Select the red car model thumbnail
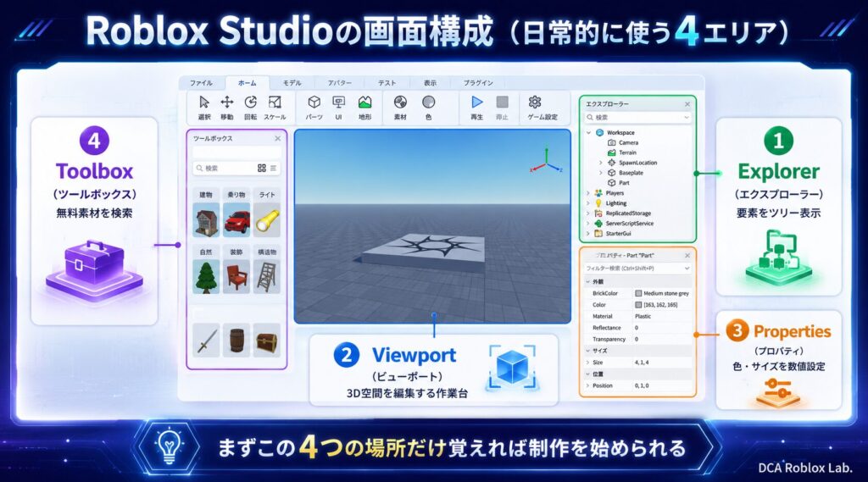868x482 pixels. click(x=236, y=219)
